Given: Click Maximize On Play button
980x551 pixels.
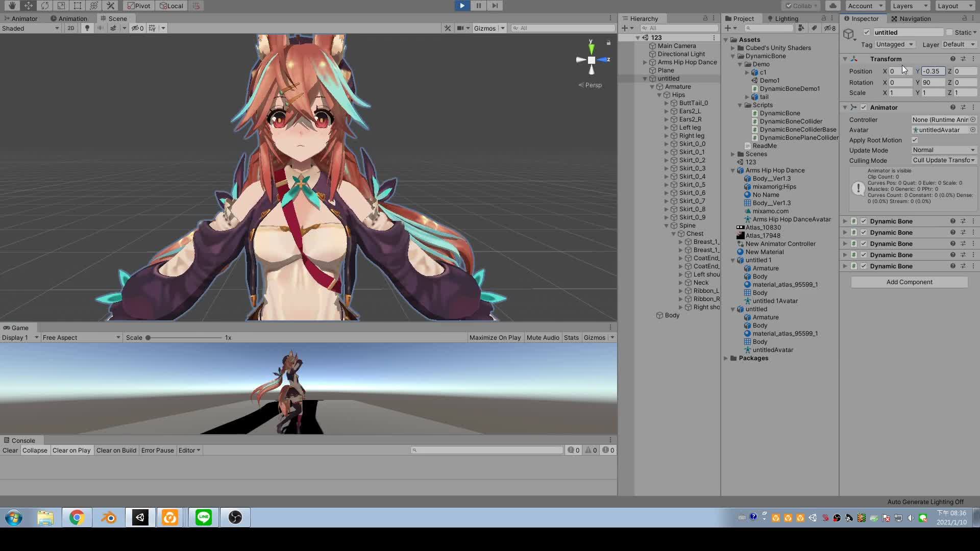Looking at the screenshot, I should 495,337.
